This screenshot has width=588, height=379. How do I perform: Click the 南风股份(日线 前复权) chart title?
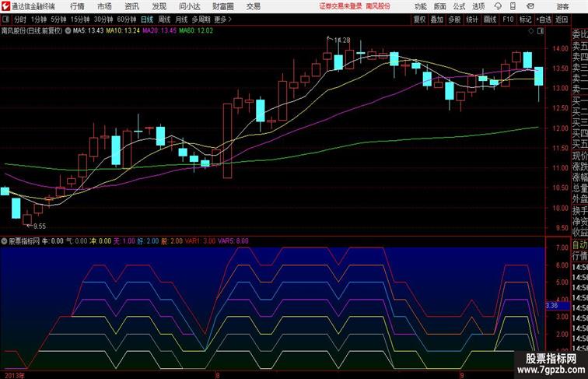tap(32, 31)
